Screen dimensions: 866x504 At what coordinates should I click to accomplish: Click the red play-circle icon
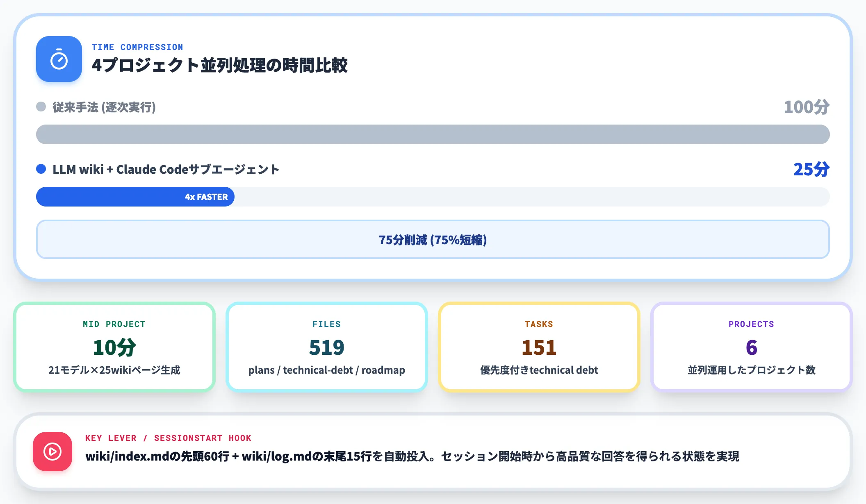[x=52, y=452]
